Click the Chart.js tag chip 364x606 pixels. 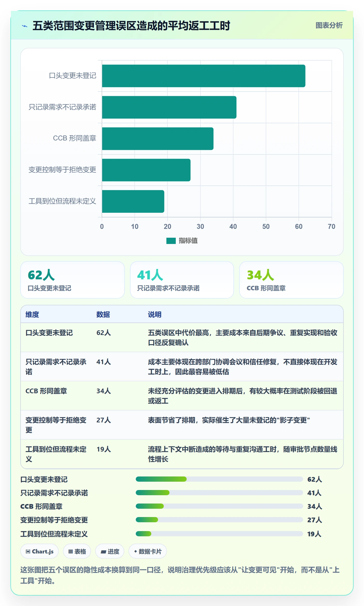click(40, 551)
